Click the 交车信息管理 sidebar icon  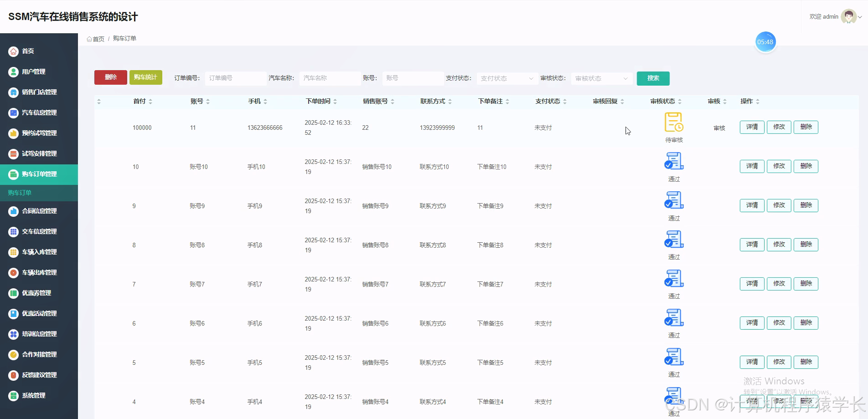pos(14,232)
